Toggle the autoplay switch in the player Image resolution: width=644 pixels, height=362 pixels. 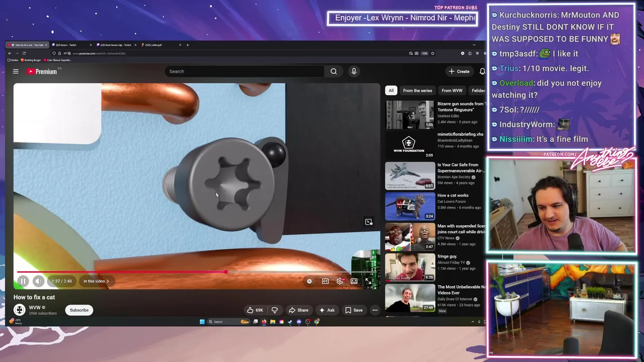click(309, 281)
